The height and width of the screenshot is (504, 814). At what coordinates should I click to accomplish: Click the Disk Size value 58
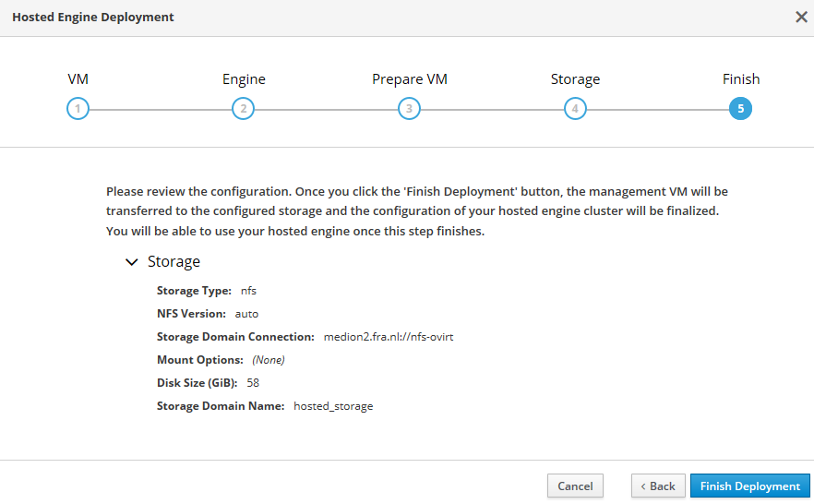(x=254, y=383)
